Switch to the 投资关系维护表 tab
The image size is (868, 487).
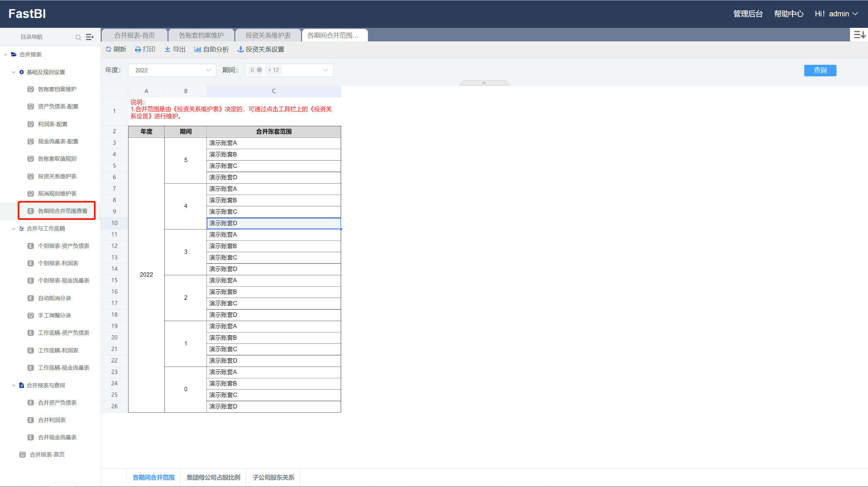click(268, 35)
